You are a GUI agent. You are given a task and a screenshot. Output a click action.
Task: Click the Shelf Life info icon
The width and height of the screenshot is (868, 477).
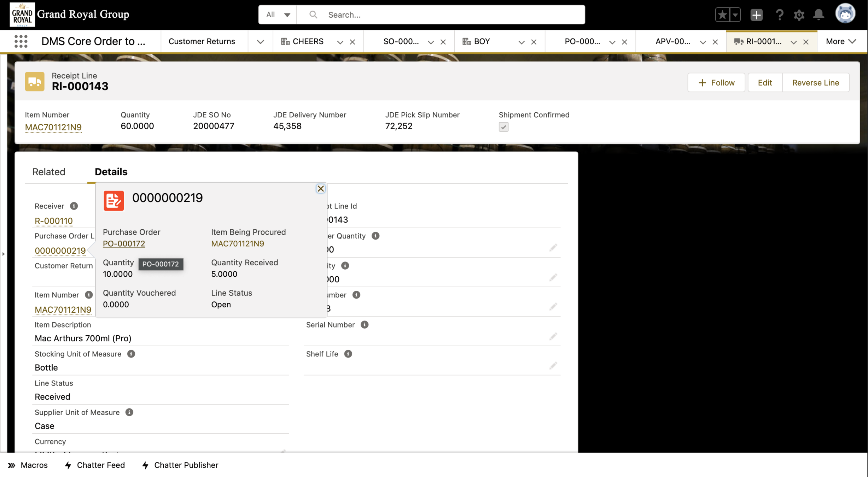tap(348, 354)
